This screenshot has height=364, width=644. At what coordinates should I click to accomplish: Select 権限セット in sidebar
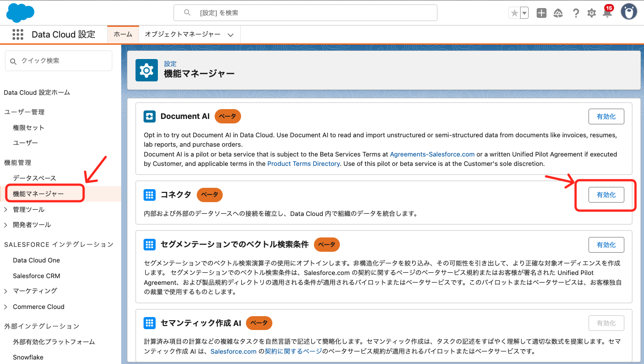click(29, 127)
